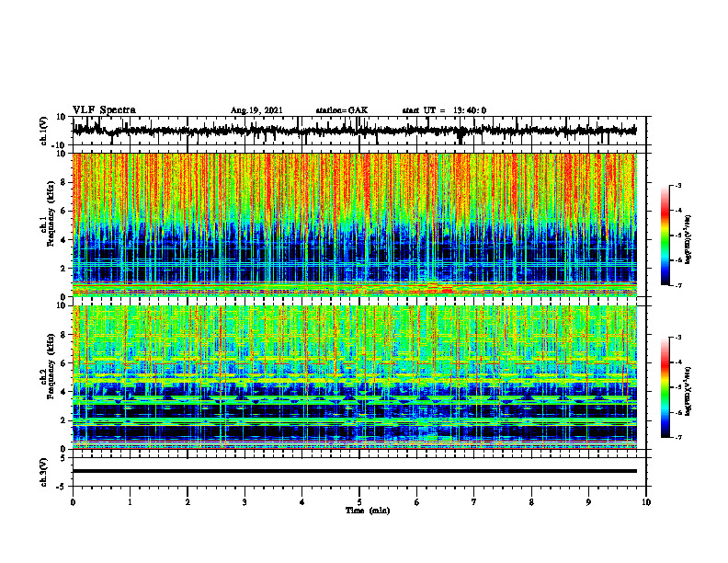Click the ch.1 voltage waveform trace

tap(355, 131)
